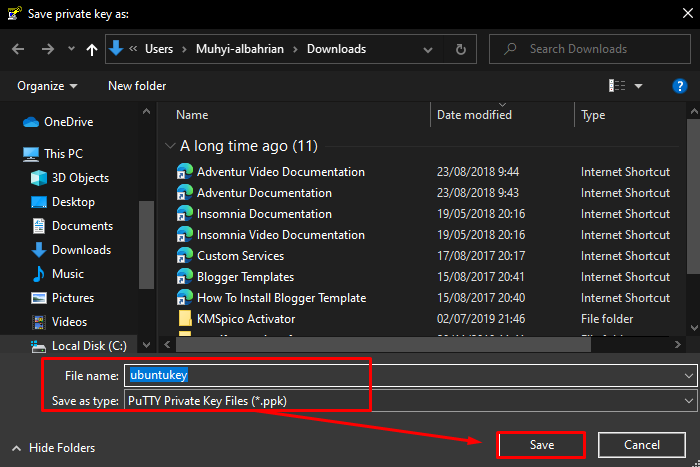The height and width of the screenshot is (467, 700).
Task: Select the 3D Objects folder icon
Action: (38, 178)
